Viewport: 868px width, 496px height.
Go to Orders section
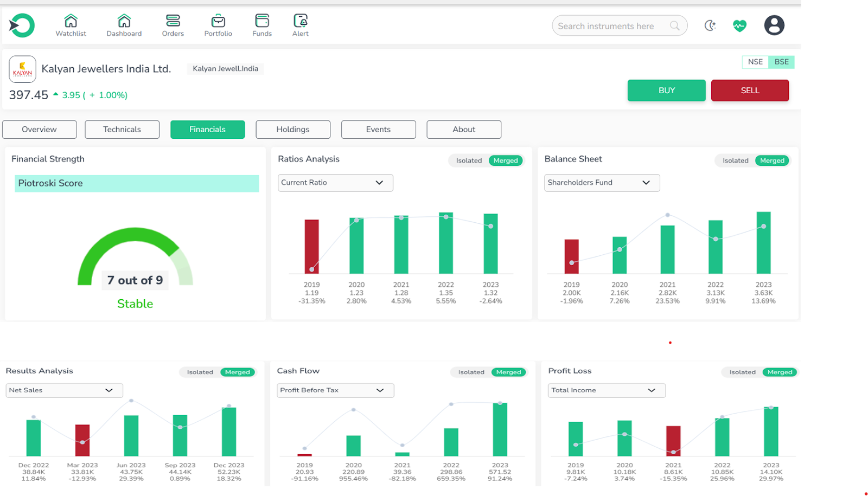[x=173, y=25]
